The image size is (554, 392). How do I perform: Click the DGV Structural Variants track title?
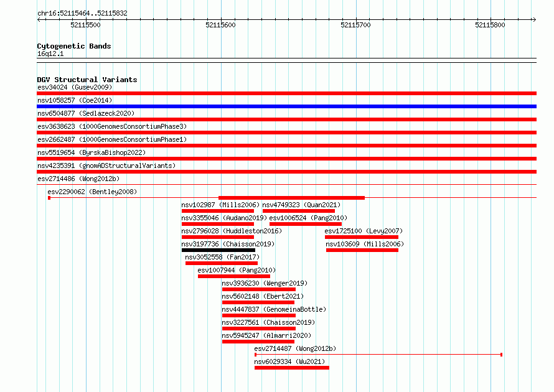pyautogui.click(x=87, y=80)
